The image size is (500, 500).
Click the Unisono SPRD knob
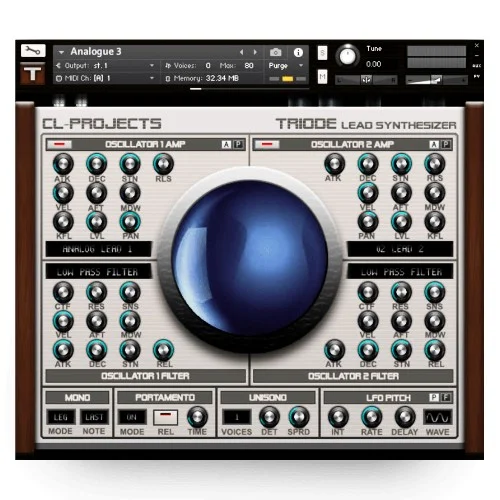(x=298, y=417)
